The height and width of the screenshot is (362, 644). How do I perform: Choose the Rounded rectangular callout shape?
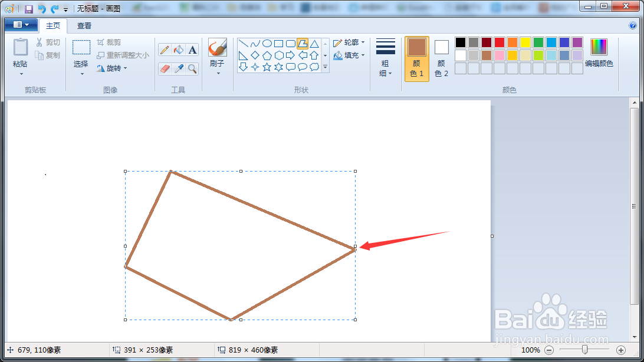290,67
